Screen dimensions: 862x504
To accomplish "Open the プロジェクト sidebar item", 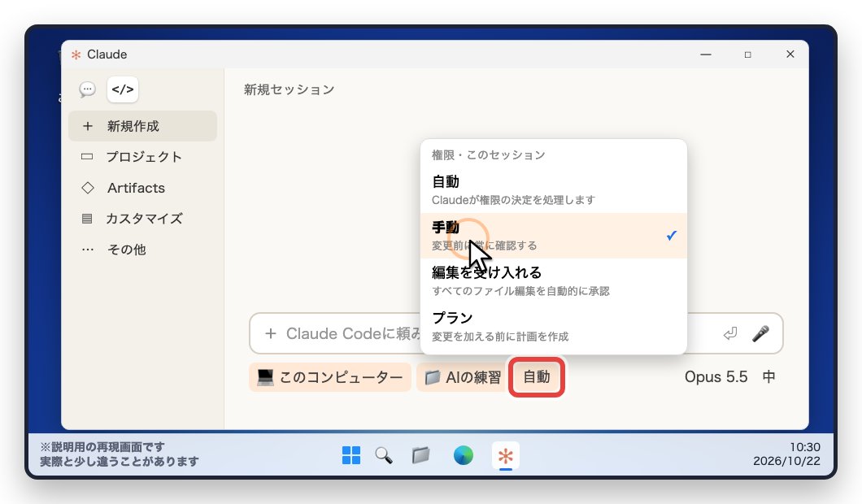I will click(x=143, y=157).
